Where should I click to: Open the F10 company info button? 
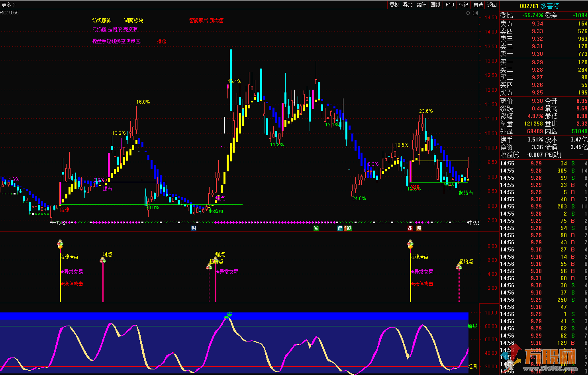(450, 5)
